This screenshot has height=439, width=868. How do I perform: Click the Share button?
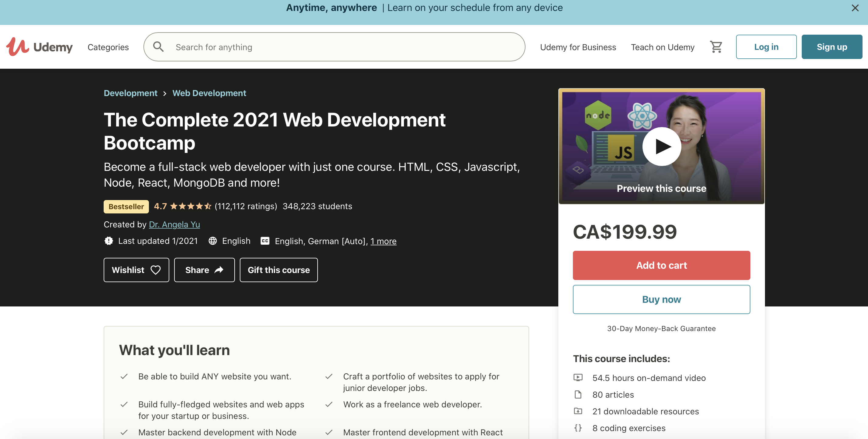coord(204,270)
